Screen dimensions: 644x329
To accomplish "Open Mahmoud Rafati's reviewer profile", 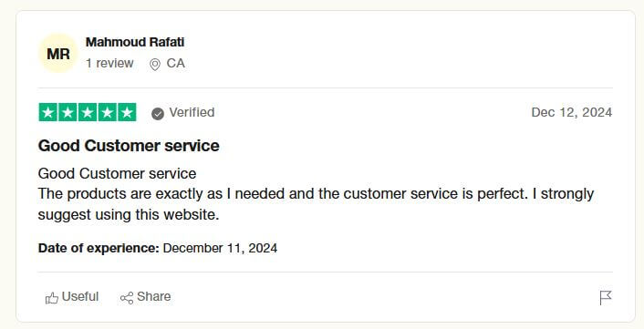I will pyautogui.click(x=135, y=42).
